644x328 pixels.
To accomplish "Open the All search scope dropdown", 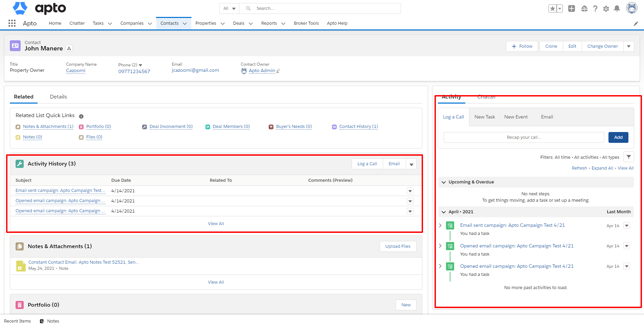I will 229,8.
